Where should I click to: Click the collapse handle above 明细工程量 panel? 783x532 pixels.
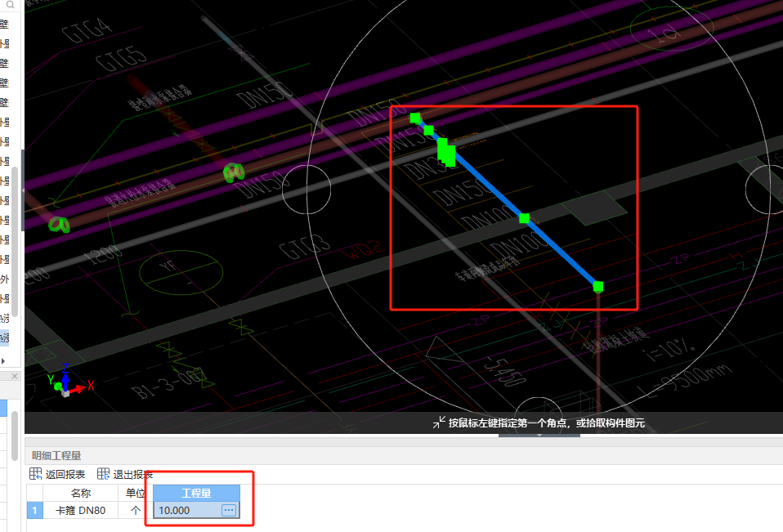point(539,436)
